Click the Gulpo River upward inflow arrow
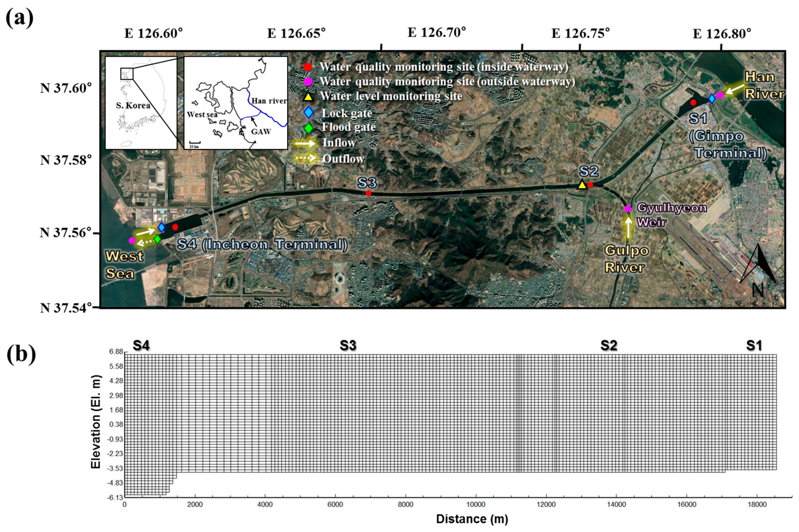Image resolution: width=799 pixels, height=532 pixels. (629, 228)
